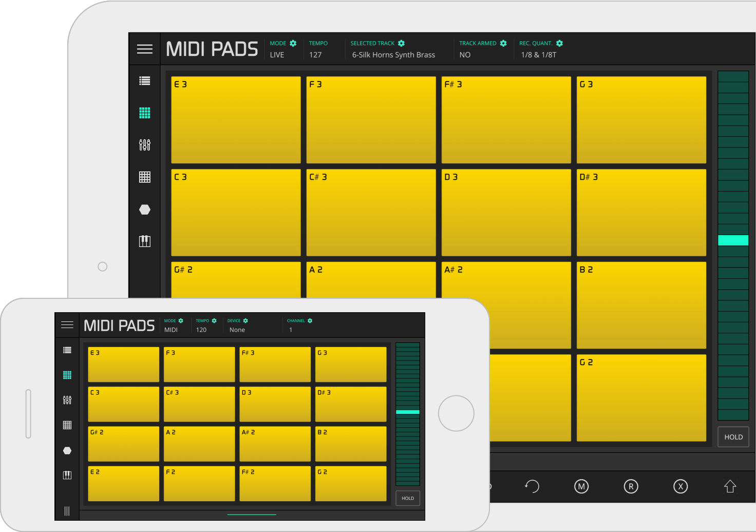This screenshot has width=756, height=532.
Task: Open the DEVICE settings on the phone
Action: [x=245, y=320]
